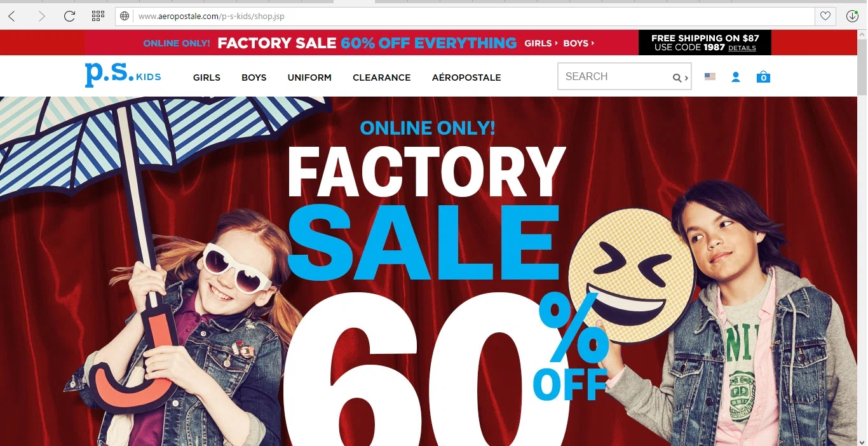Open the shopping bag cart icon
This screenshot has height=446, width=868.
tap(763, 77)
